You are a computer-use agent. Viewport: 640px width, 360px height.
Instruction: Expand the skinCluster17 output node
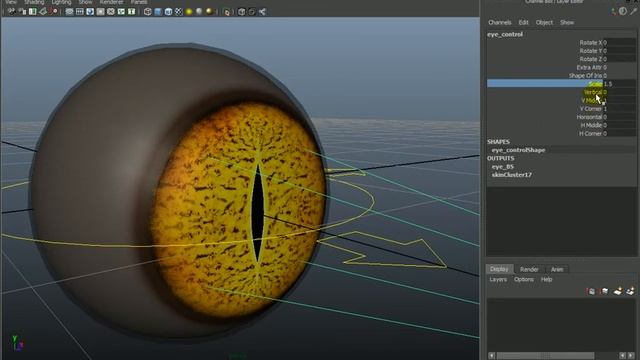pyautogui.click(x=511, y=175)
